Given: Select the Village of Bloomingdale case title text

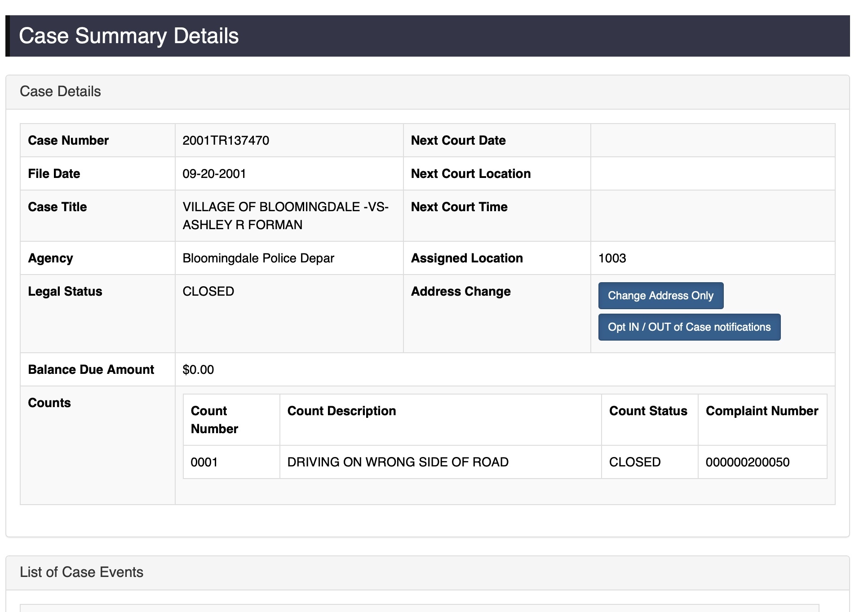Looking at the screenshot, I should click(285, 216).
